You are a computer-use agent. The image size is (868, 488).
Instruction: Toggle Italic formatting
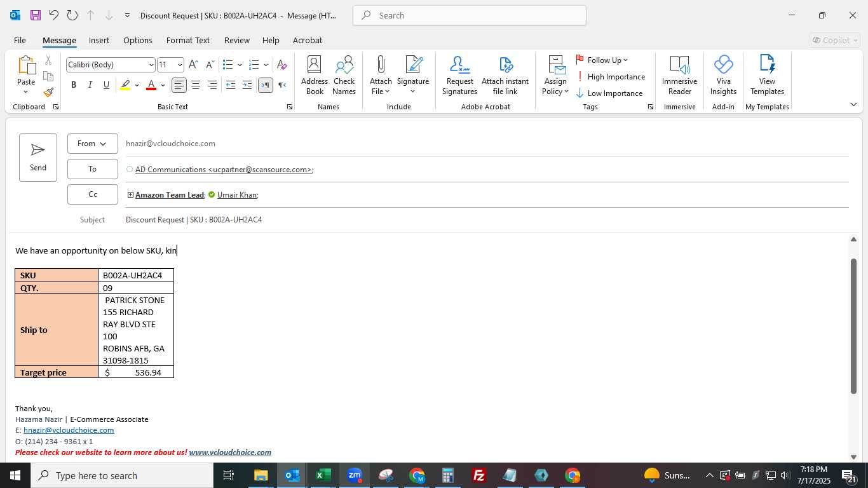coord(90,85)
